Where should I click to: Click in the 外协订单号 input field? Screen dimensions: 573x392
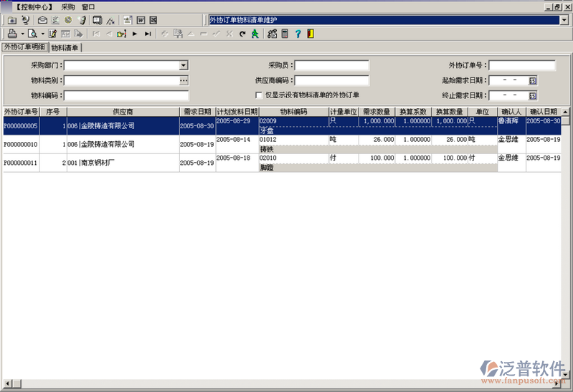click(522, 65)
